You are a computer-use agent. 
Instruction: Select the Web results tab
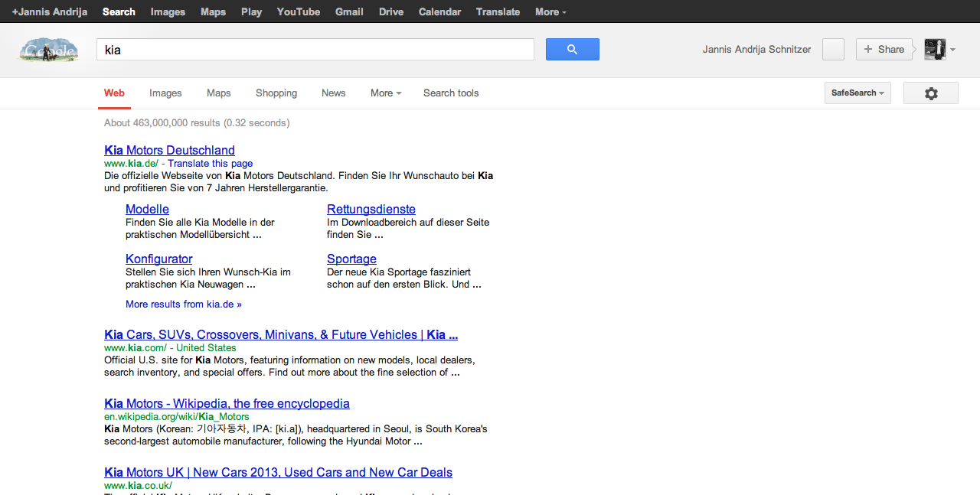pos(114,93)
